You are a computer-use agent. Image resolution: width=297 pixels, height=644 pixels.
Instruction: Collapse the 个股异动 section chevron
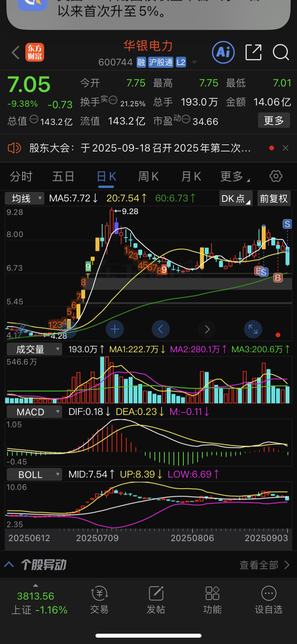point(9,564)
